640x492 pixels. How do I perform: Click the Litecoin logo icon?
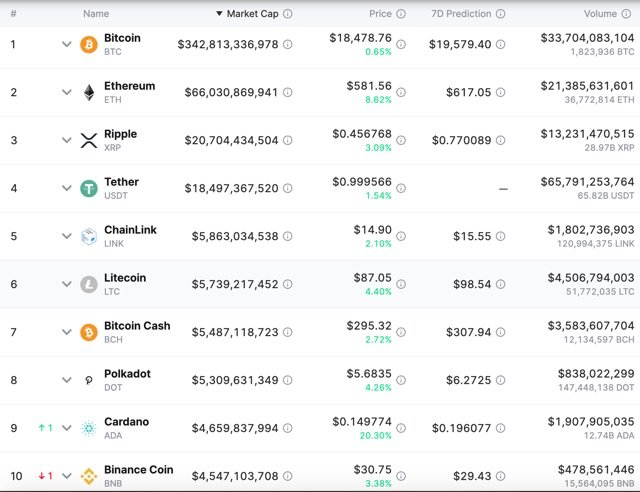point(89,285)
